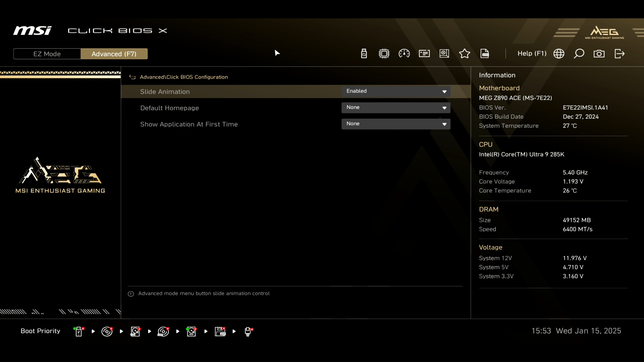Click the favorites star icon
644x362 pixels.
point(465,54)
